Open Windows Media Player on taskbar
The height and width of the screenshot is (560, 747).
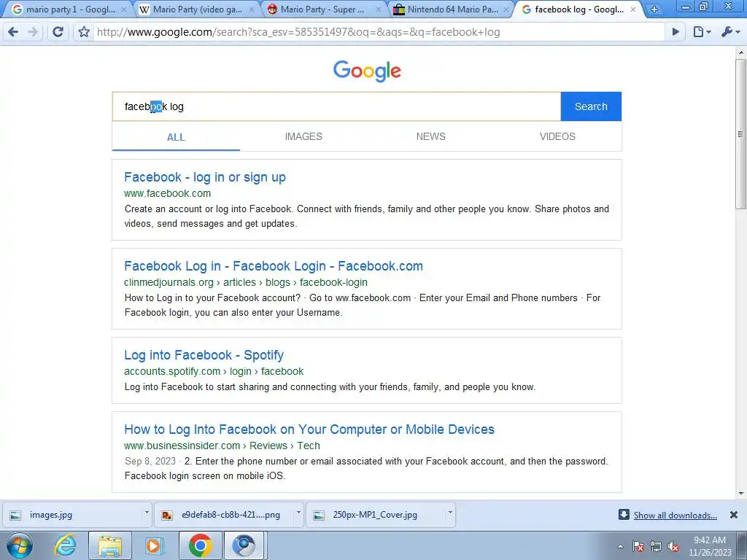(153, 545)
